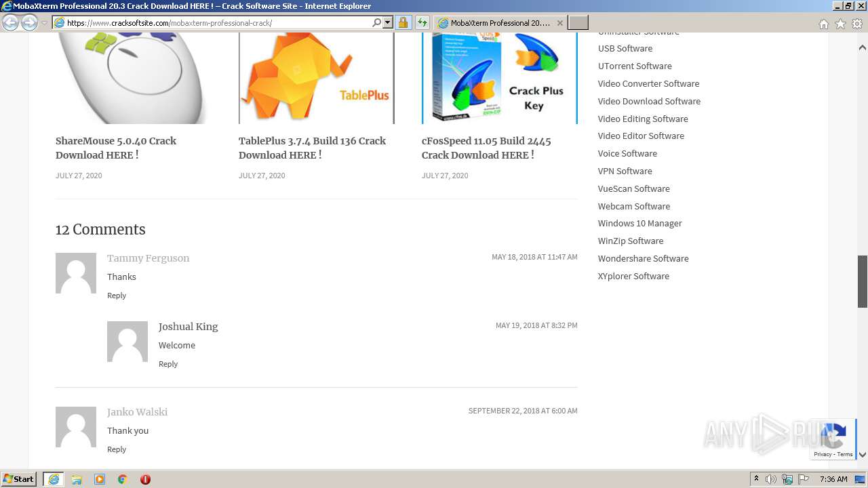Viewport: 868px width, 488px height.
Task: Click Tammy Ferguson's avatar image
Action: pyautogui.click(x=76, y=273)
